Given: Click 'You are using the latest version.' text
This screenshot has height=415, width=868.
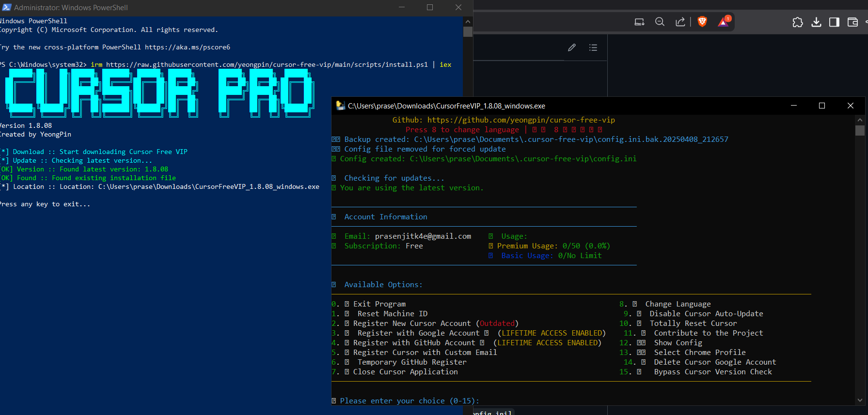Looking at the screenshot, I should (411, 188).
